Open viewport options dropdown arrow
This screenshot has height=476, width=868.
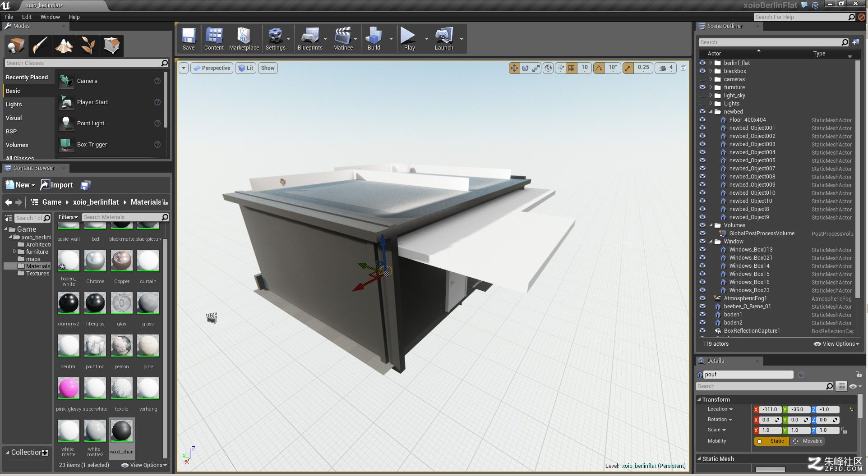click(183, 68)
